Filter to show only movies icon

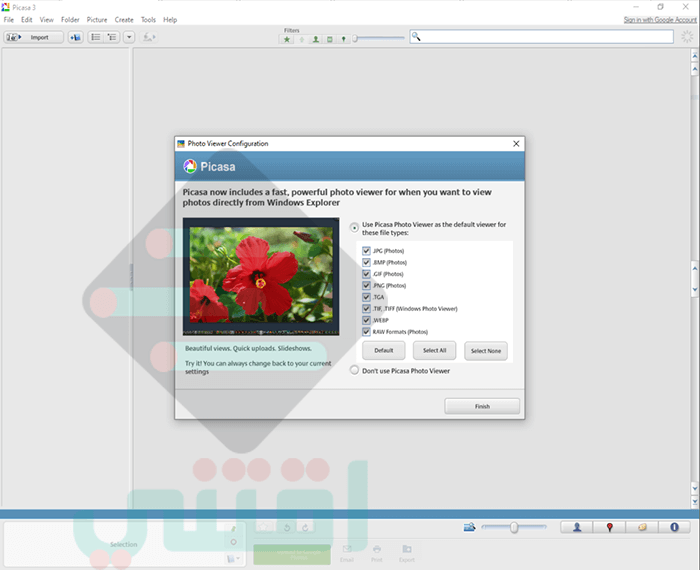tap(329, 39)
